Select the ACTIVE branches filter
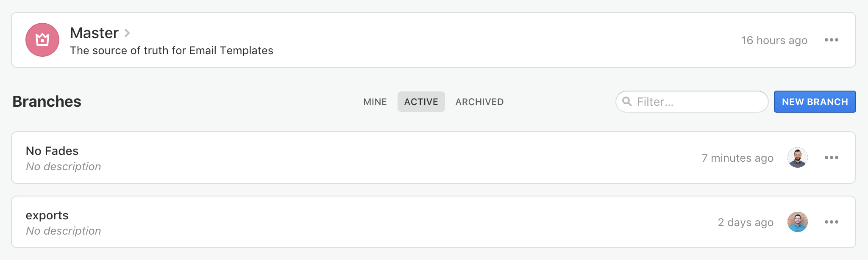The image size is (868, 260). pos(421,102)
